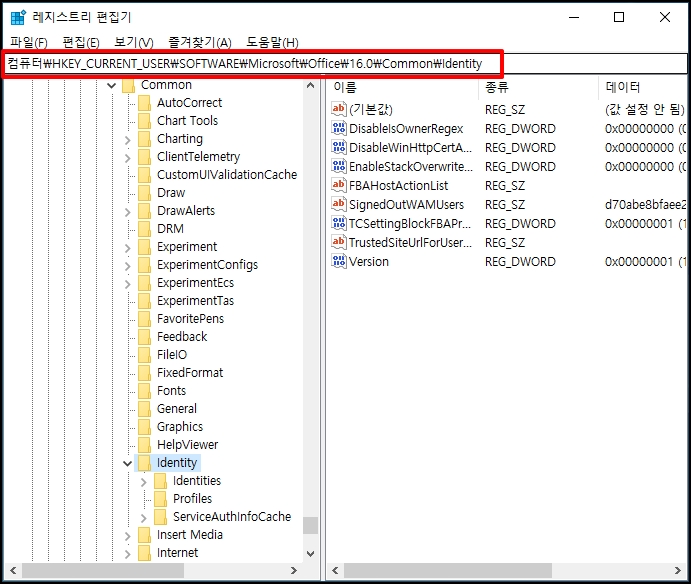The height and width of the screenshot is (584, 691).
Task: Click the EnableStackOverwrite... DWORD icon
Action: coord(338,166)
